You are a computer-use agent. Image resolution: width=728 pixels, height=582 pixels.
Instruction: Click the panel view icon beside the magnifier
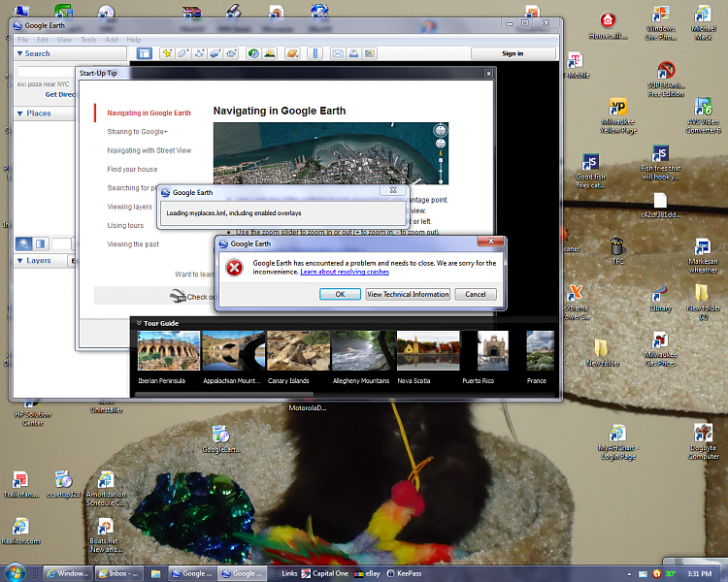click(x=41, y=243)
